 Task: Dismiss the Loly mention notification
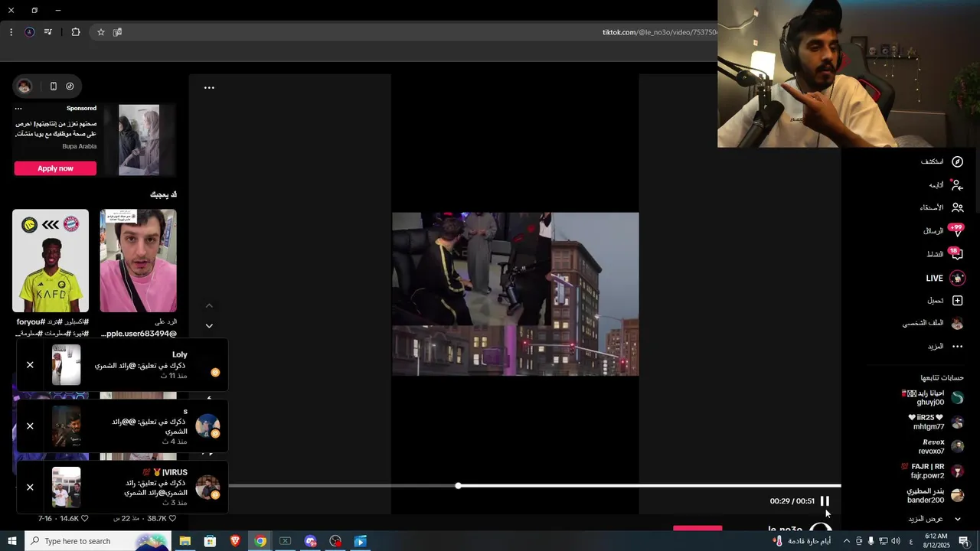30,365
